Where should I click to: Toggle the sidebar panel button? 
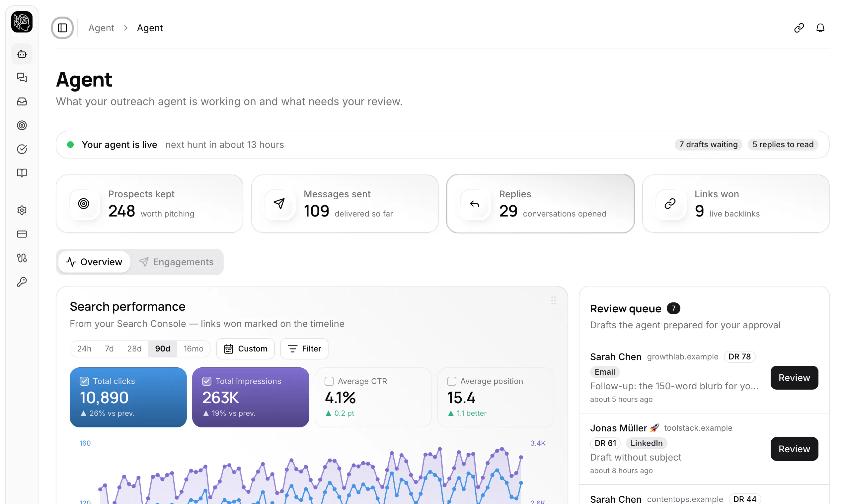click(62, 28)
